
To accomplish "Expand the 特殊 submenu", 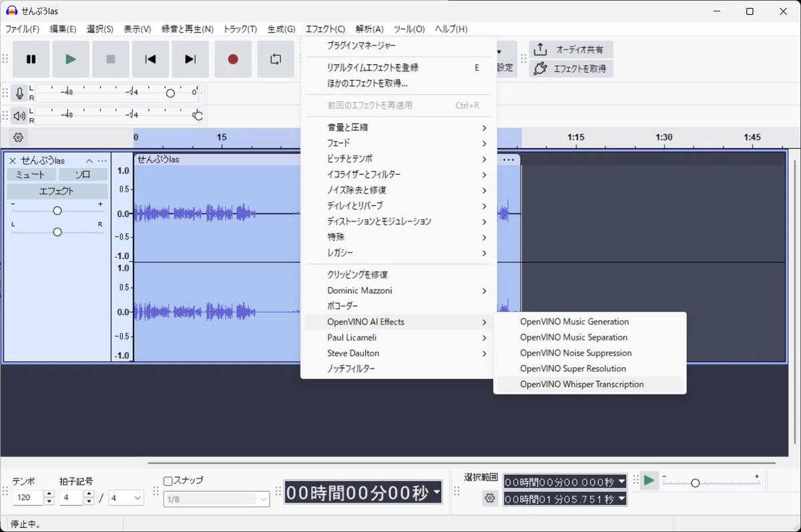I will click(398, 237).
